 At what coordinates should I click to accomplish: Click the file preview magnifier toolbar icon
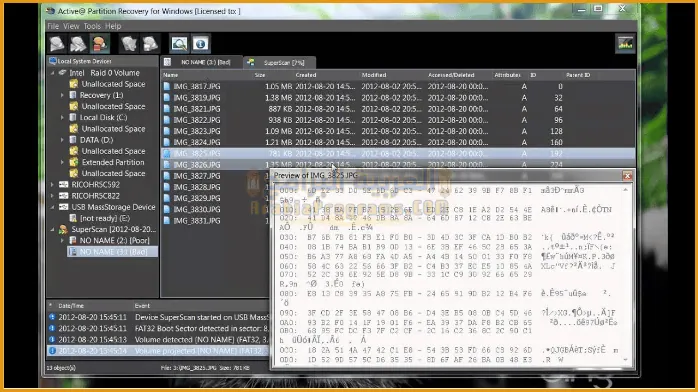pos(179,44)
